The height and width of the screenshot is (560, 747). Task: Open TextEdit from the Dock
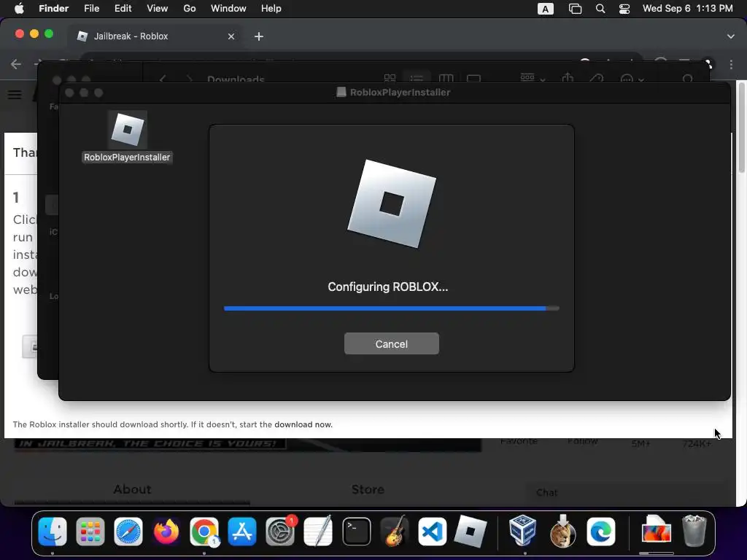[318, 532]
